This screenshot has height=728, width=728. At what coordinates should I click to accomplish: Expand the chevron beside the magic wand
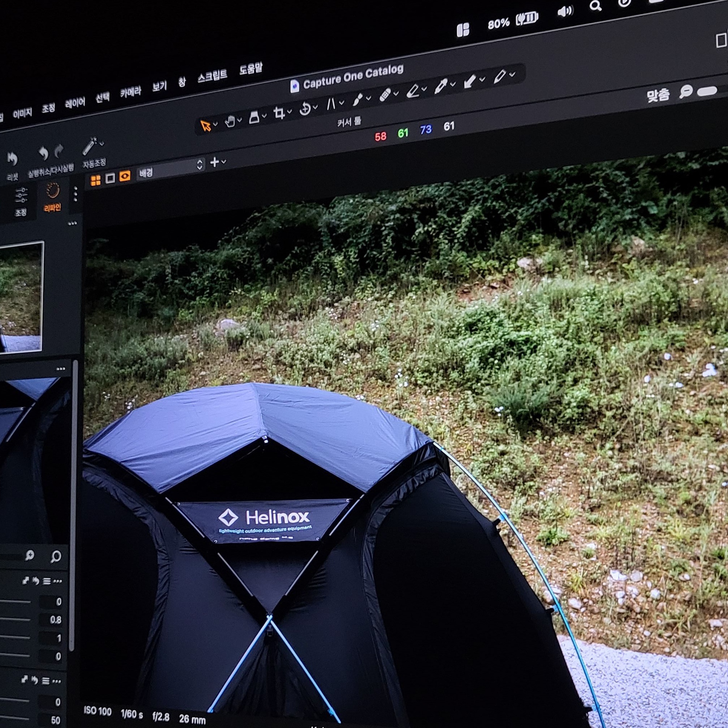coord(101,143)
